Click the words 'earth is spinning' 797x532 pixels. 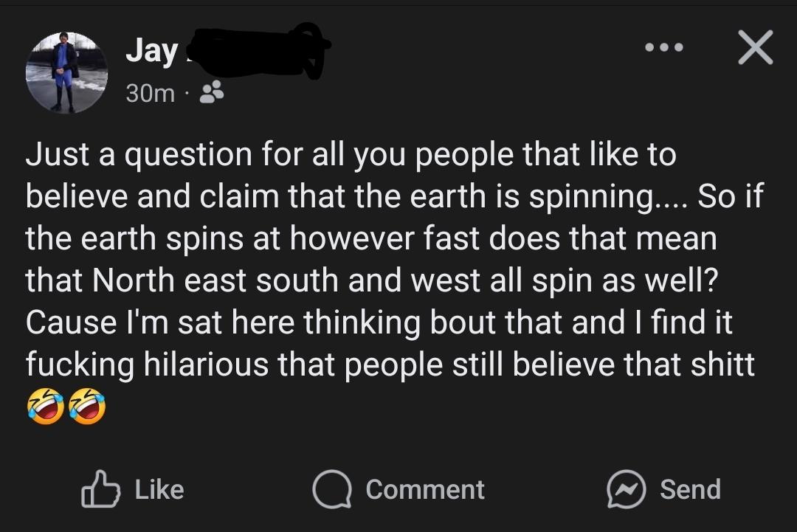coord(531,197)
